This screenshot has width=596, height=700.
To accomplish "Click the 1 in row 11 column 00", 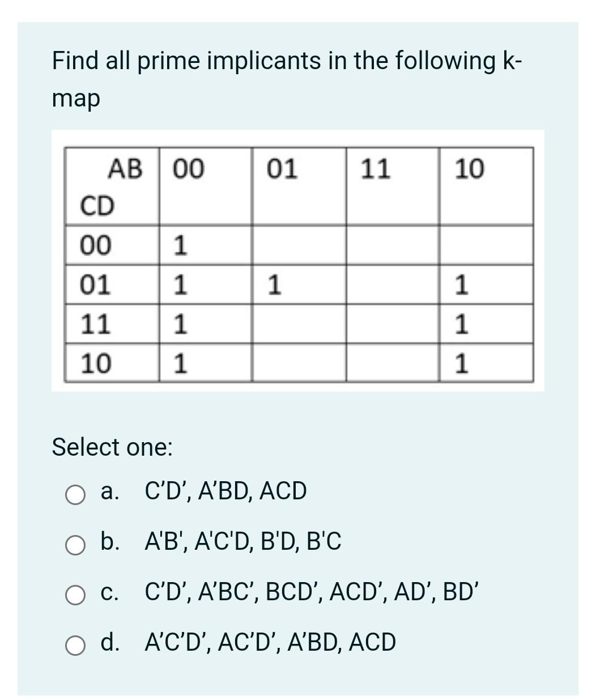I will click(x=178, y=323).
